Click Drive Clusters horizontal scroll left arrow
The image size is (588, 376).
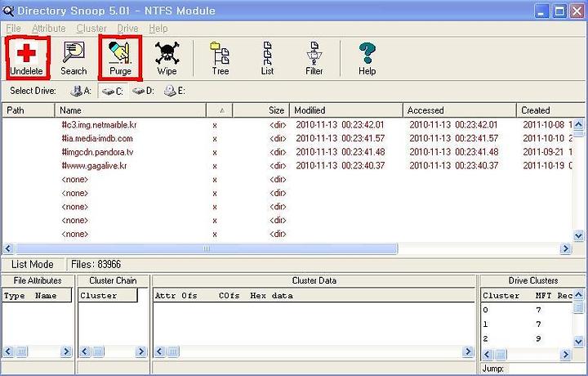[487, 354]
